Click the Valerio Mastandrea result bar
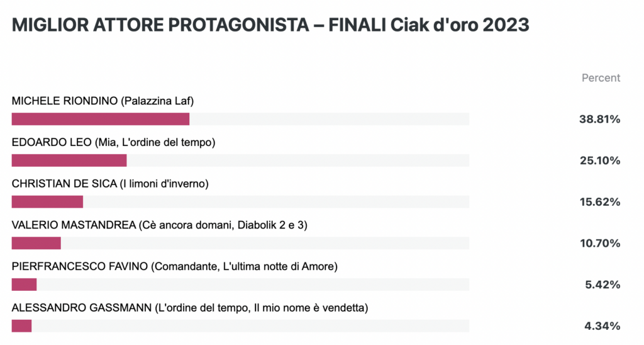This screenshot has width=644, height=345. click(240, 243)
